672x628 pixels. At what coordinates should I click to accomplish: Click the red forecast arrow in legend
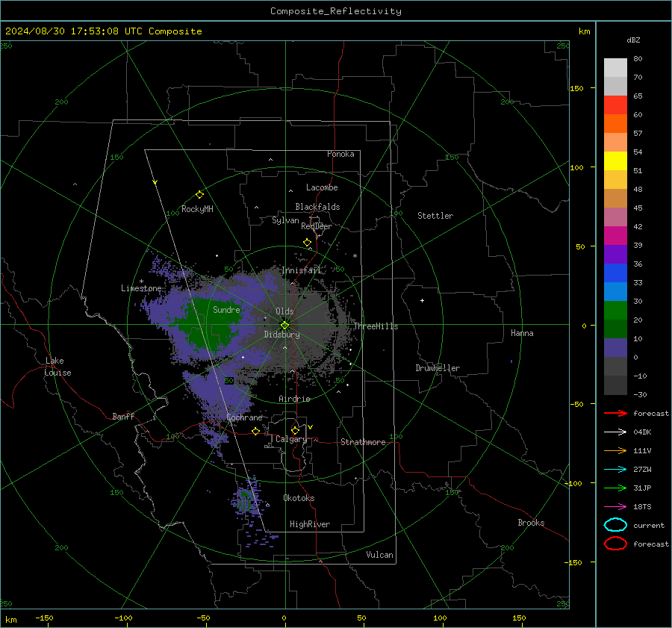click(615, 413)
